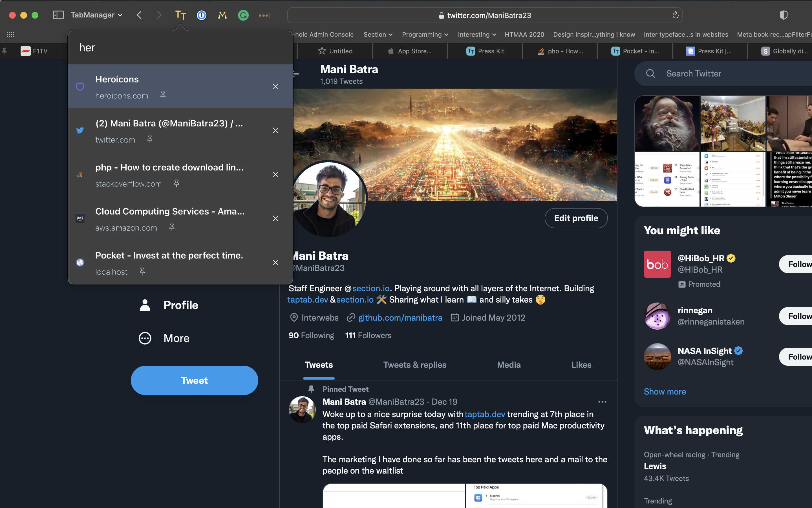Screen dimensions: 812x508
Task: Open the github.com/manibatra link
Action: point(400,317)
